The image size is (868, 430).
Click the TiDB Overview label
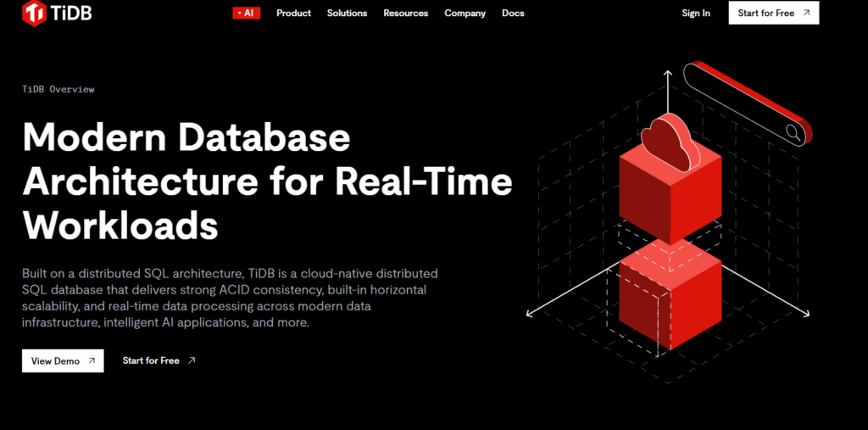point(58,89)
